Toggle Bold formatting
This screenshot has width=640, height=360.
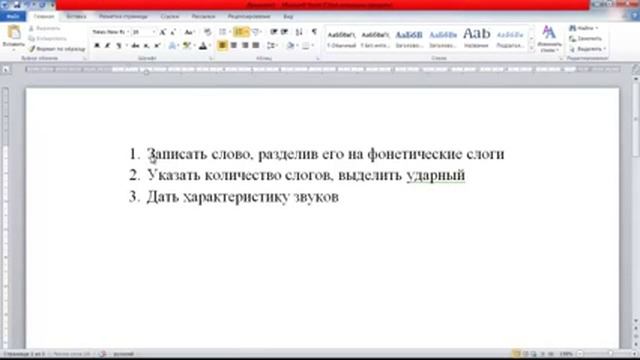coord(97,46)
